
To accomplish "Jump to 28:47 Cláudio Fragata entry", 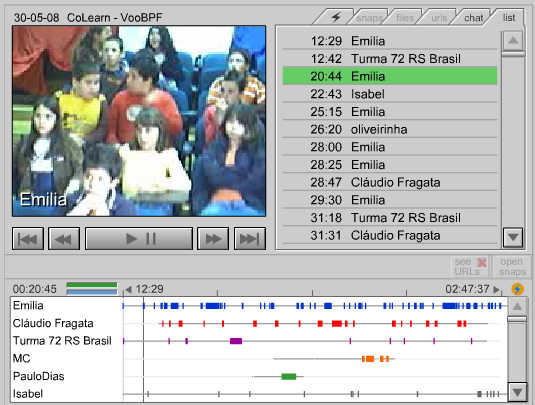I will [x=390, y=182].
